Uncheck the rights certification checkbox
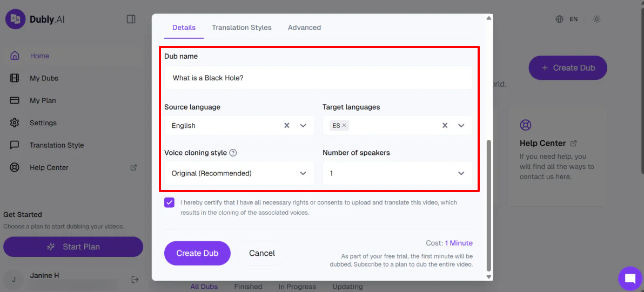The image size is (644, 292). [169, 202]
